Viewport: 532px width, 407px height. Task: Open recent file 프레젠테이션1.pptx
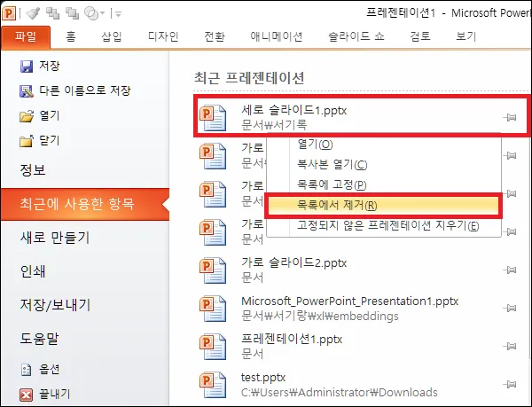pyautogui.click(x=360, y=347)
